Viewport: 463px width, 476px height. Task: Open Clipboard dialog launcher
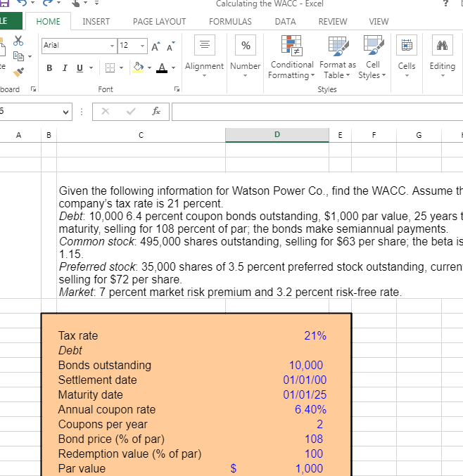point(33,89)
